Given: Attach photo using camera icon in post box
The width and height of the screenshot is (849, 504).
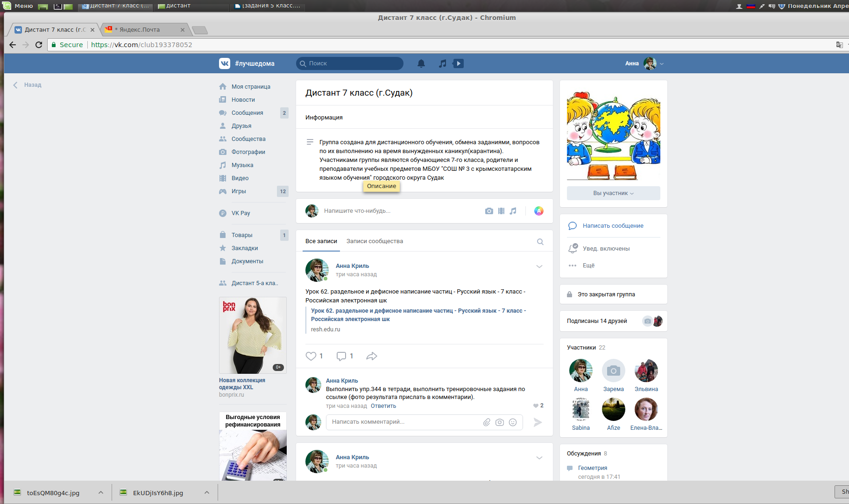Looking at the screenshot, I should (x=489, y=211).
